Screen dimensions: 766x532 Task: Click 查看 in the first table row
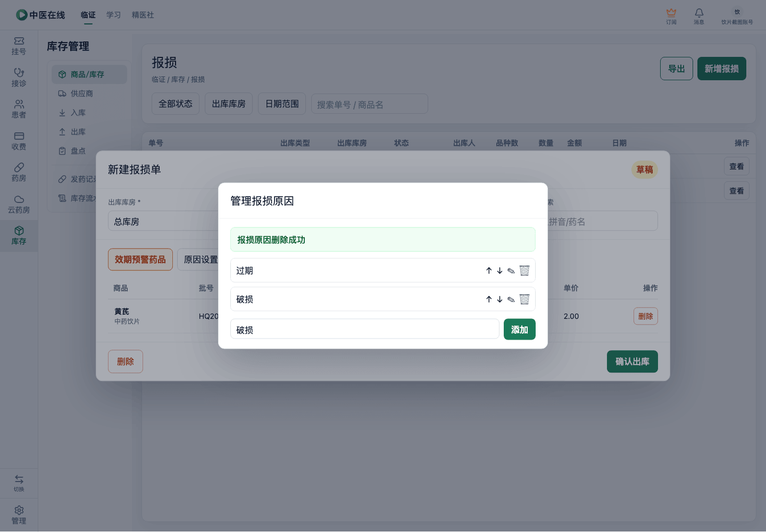737,166
